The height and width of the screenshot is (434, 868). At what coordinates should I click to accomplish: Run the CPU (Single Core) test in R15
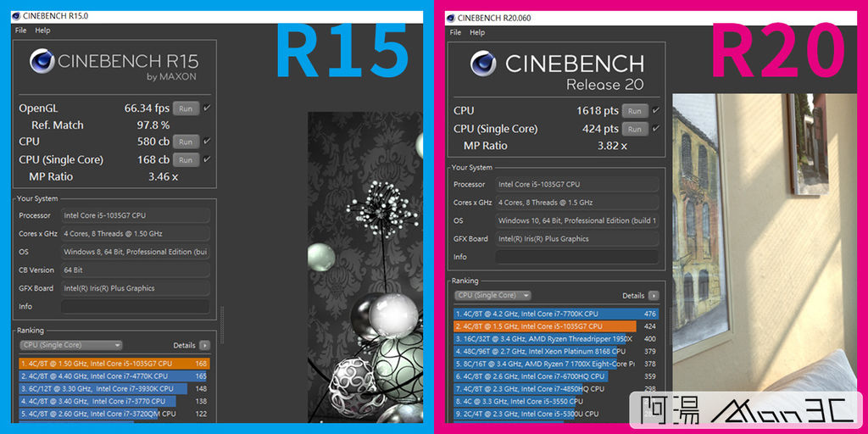[x=186, y=160]
